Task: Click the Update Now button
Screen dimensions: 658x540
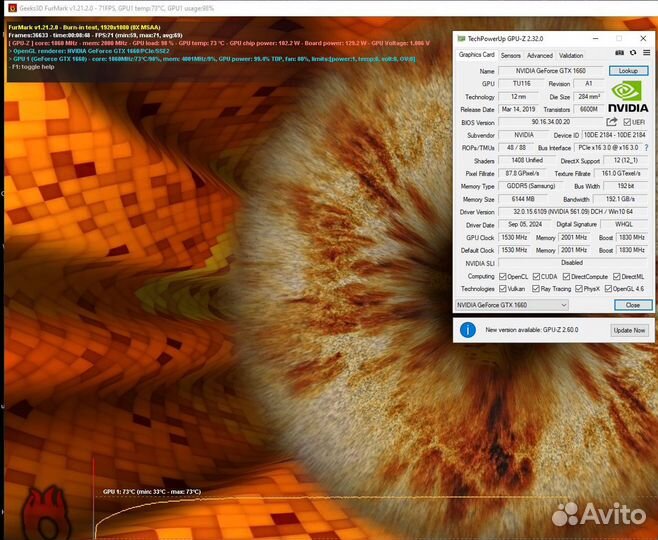Action: tap(629, 329)
